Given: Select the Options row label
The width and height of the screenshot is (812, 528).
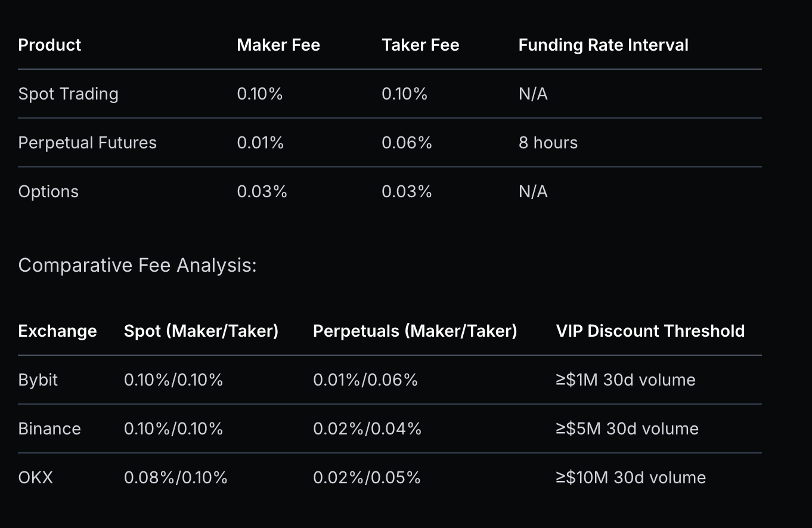Looking at the screenshot, I should tap(48, 192).
